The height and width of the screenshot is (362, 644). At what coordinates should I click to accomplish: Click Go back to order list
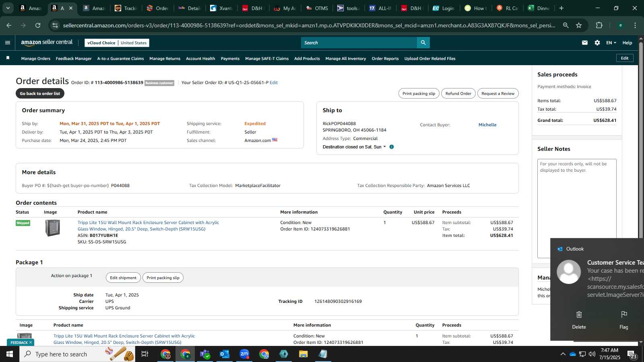(x=40, y=93)
